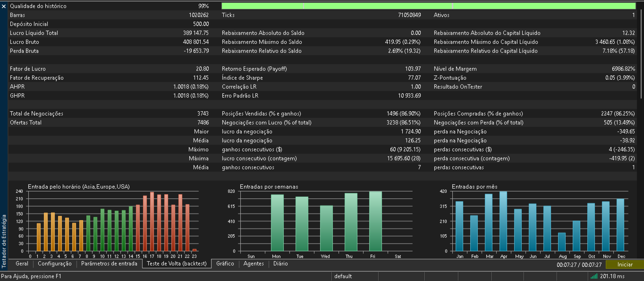
Task: Open the Geral tab
Action: pyautogui.click(x=22, y=264)
